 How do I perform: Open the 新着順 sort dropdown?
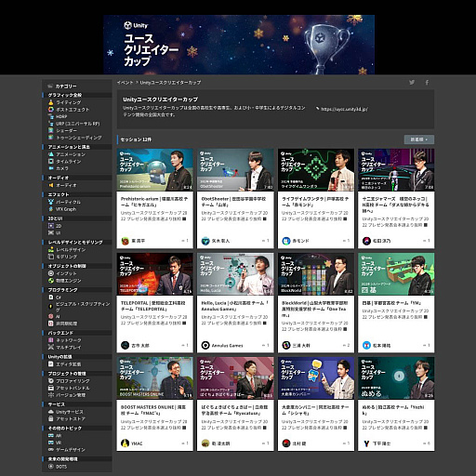point(419,139)
